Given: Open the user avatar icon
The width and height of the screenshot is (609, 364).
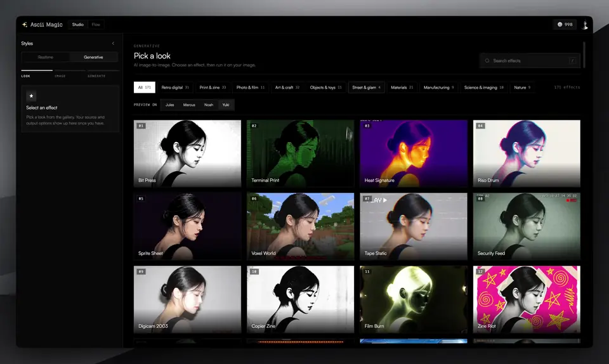Looking at the screenshot, I should pos(584,25).
